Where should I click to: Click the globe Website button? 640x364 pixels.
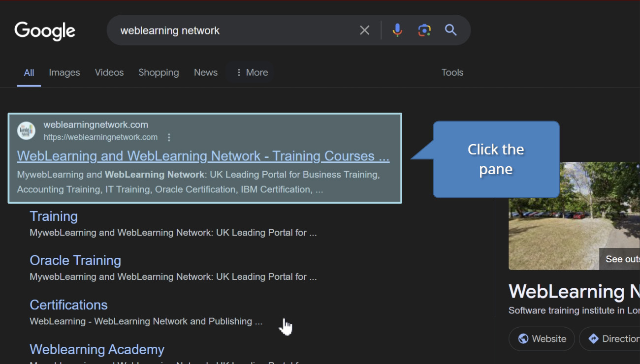pyautogui.click(x=542, y=339)
